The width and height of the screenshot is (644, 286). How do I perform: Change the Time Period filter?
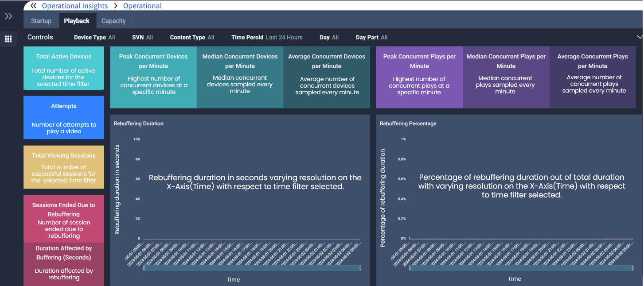(266, 38)
